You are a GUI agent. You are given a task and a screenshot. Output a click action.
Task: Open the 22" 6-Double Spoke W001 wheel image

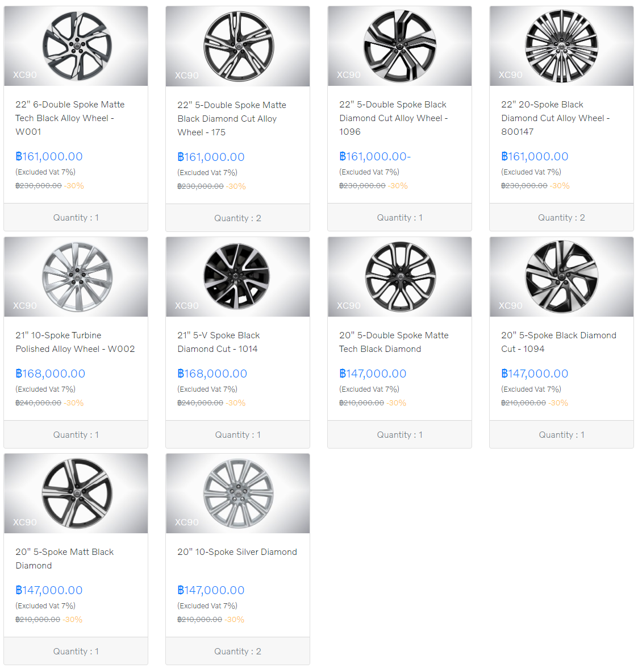[76, 46]
